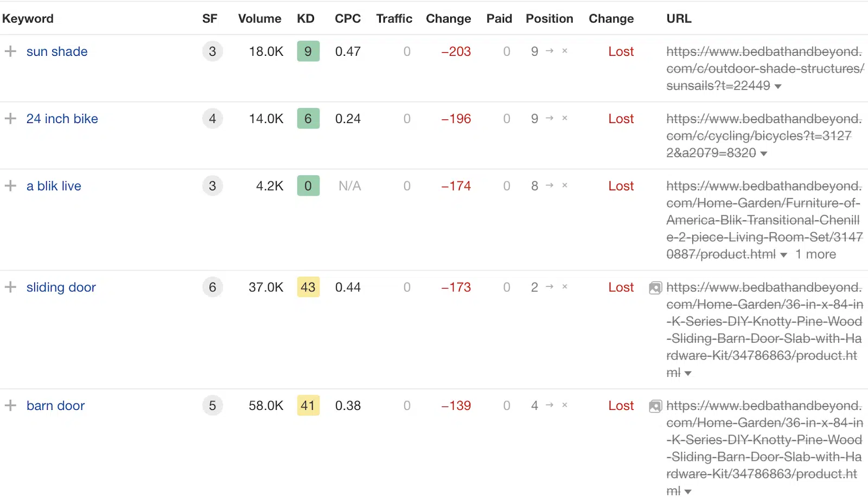Expand 'barn door' row using plus icon
Screen dimensions: 868x500
click(x=10, y=406)
